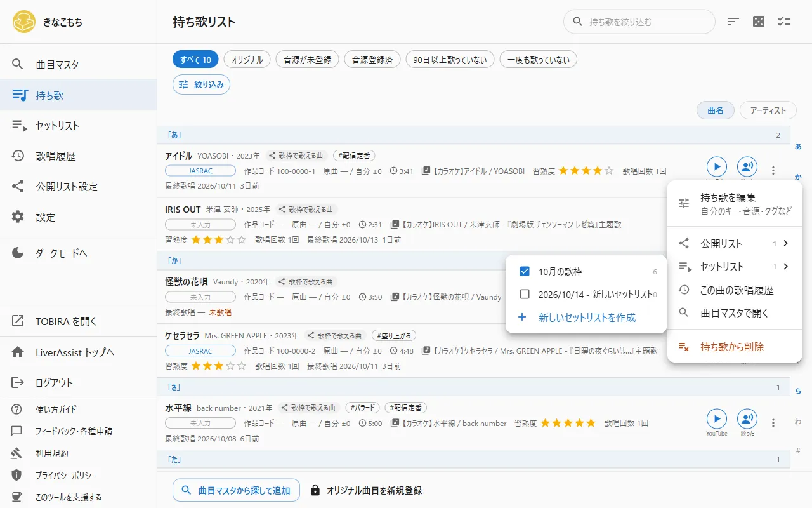Screen dimensions: 812x508
Task: Open セットリスト in the sidebar
Action: pos(79,125)
